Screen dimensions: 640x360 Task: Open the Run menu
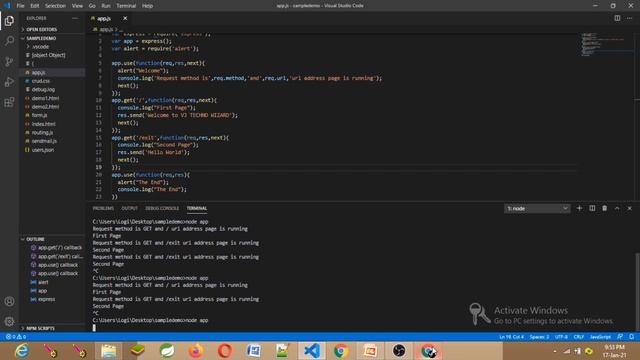tap(106, 6)
